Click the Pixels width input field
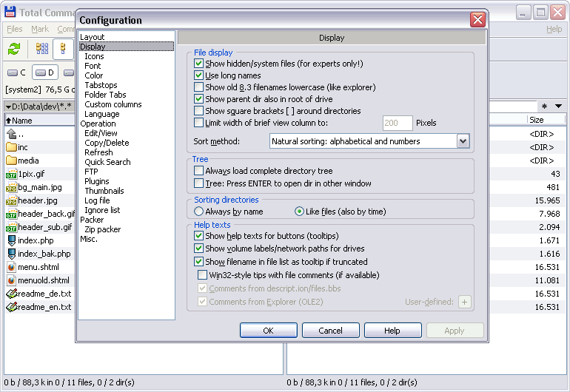 [398, 124]
